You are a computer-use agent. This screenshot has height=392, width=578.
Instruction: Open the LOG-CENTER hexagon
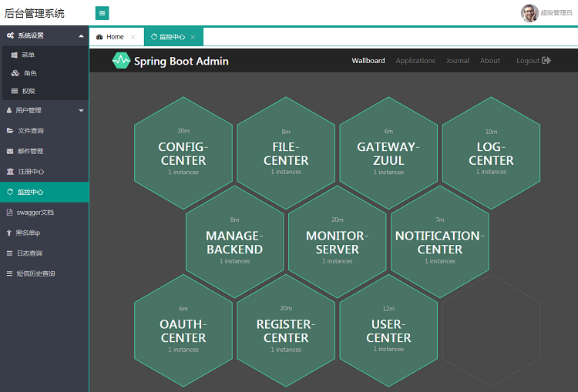(x=491, y=153)
